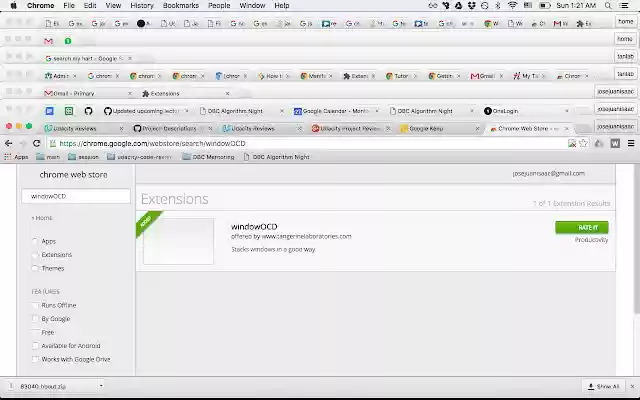
Task: Click the W extension icon in the toolbar
Action: coord(615,143)
